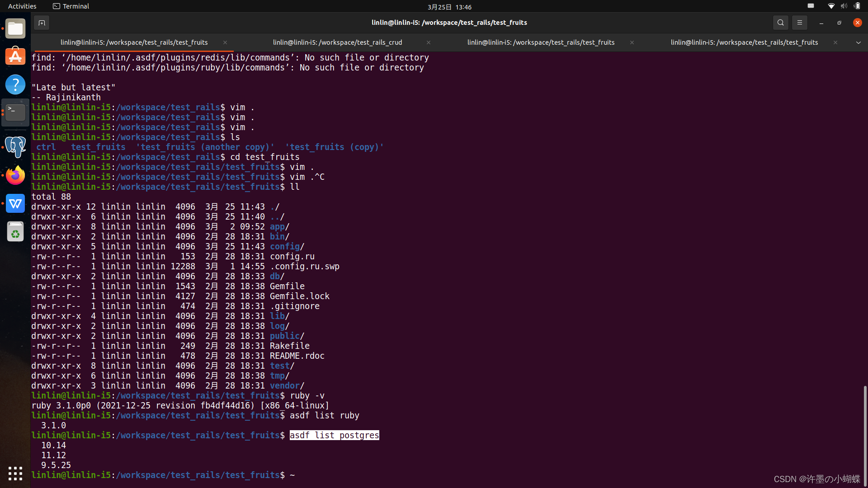Open pgAdmin elephant icon in dock
Viewport: 868px width, 488px height.
click(15, 147)
